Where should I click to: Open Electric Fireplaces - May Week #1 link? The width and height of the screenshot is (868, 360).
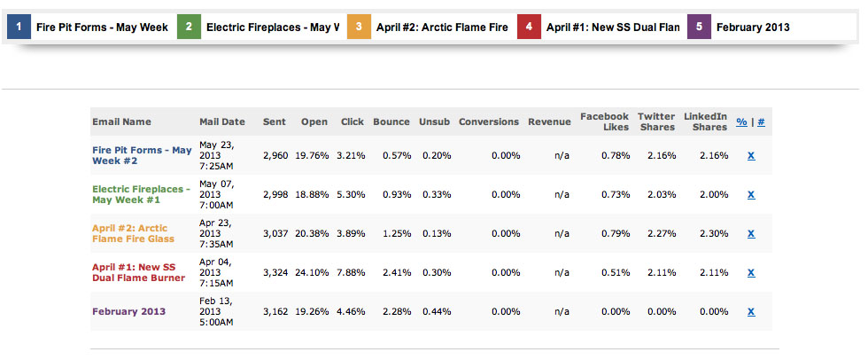141,194
